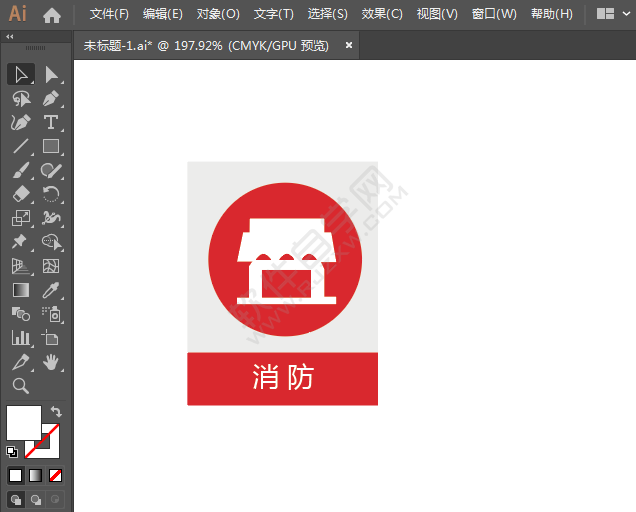636x512 pixels.
Task: Collapse the tools panel double arrows
Action: point(10,37)
